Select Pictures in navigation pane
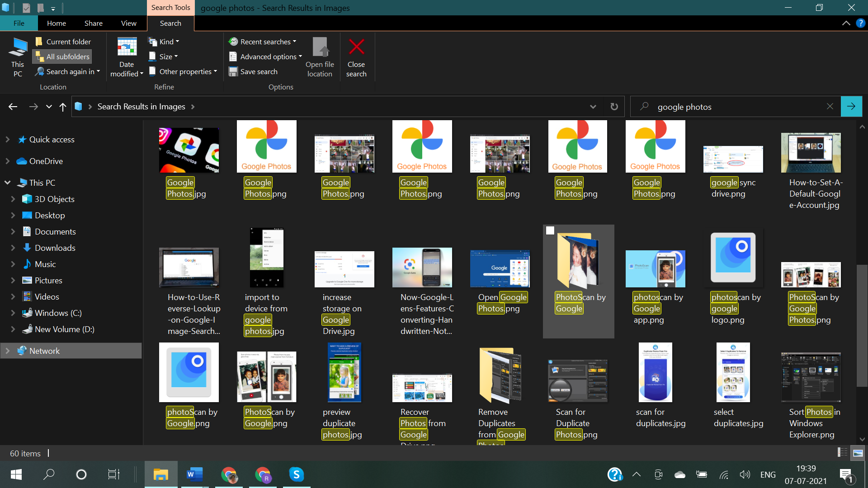Screen dimensions: 868x488 click(x=48, y=280)
